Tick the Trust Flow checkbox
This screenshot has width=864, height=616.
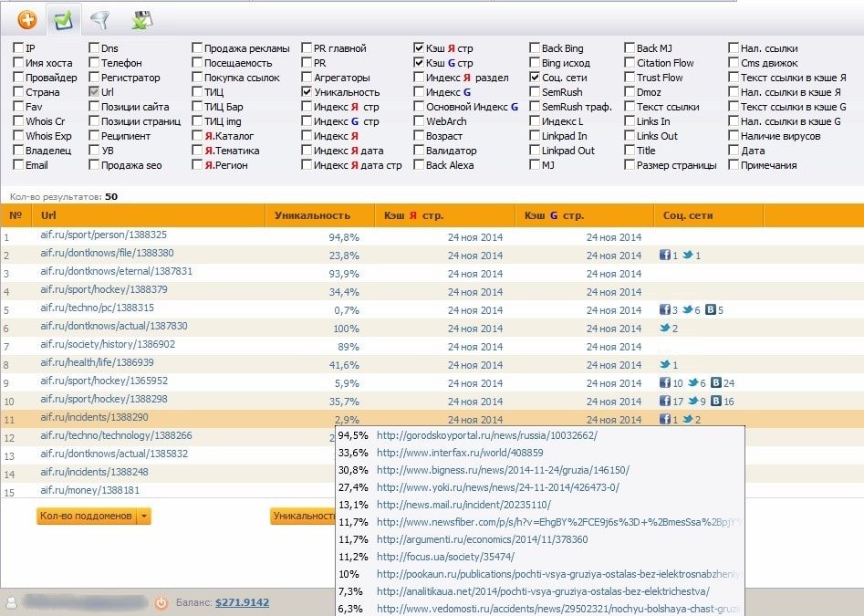tap(630, 78)
